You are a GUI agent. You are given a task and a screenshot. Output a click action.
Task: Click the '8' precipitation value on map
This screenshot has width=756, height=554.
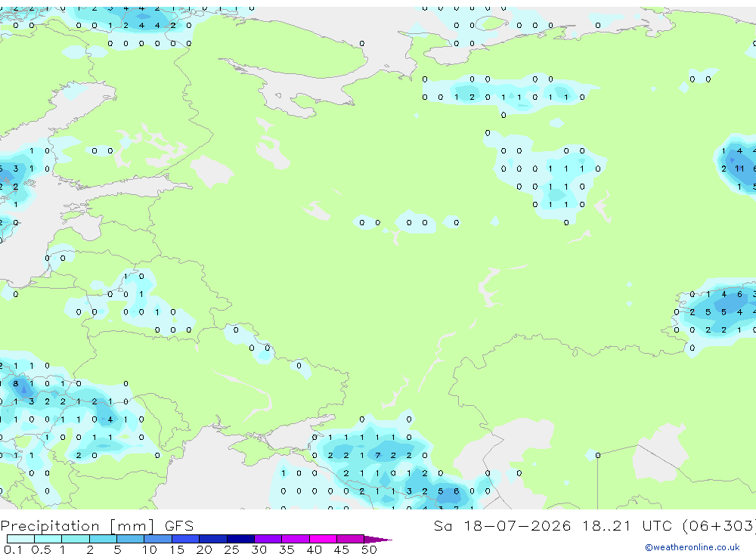point(15,384)
